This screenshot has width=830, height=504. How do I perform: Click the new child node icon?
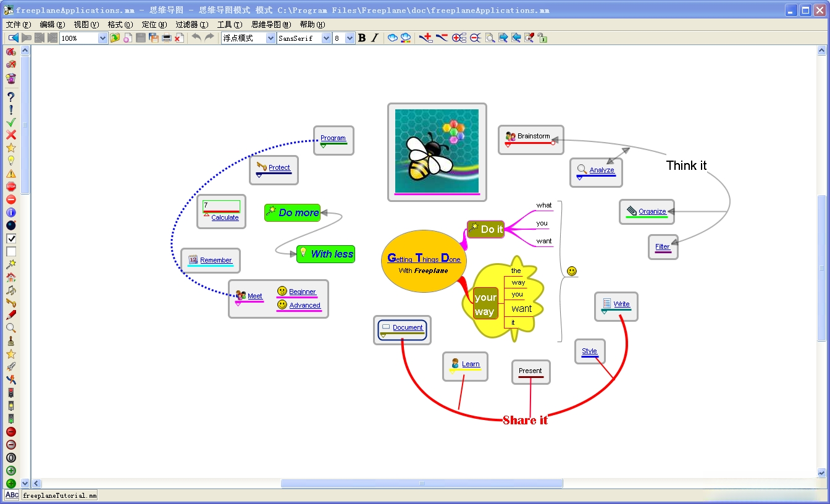[425, 38]
